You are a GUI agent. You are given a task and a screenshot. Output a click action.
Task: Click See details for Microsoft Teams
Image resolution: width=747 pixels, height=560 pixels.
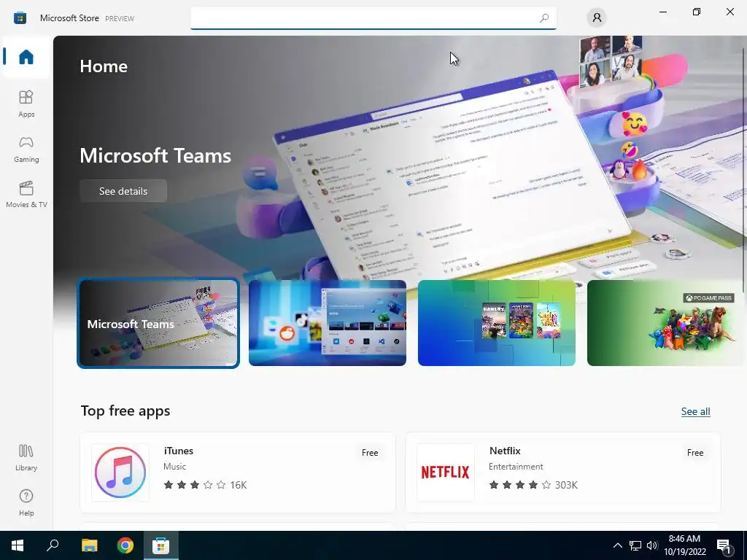(123, 191)
